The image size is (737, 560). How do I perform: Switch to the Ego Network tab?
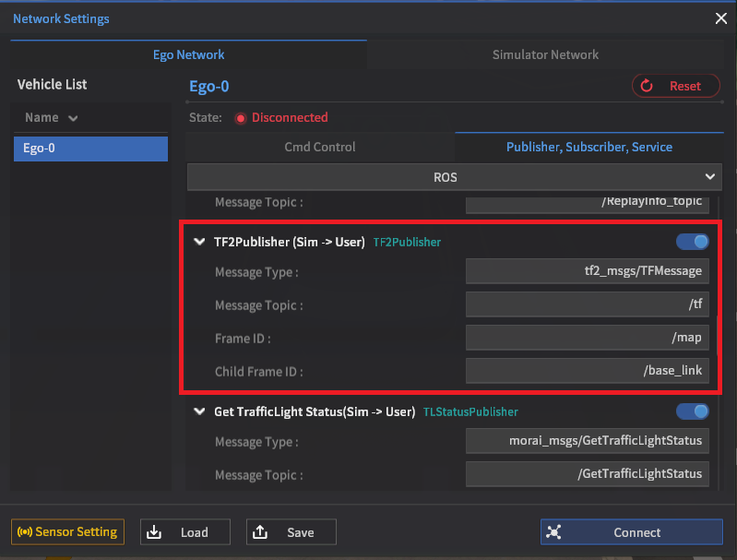pos(188,54)
